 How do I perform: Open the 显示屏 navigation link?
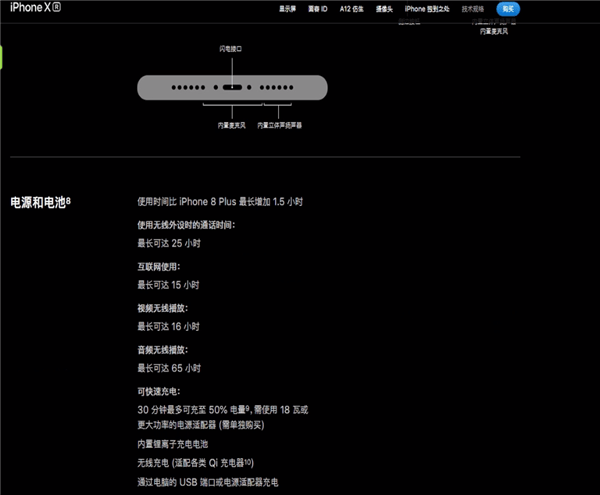287,9
